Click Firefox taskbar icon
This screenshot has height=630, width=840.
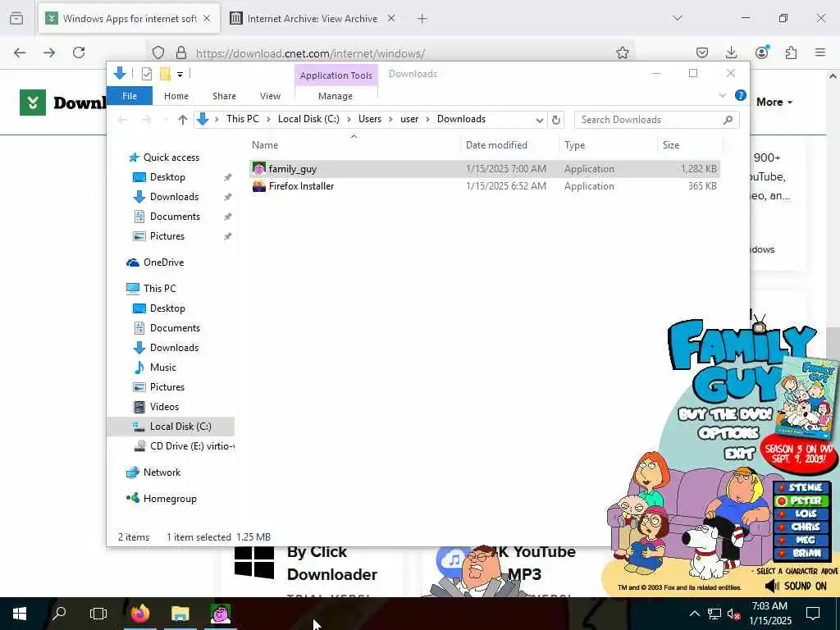pos(140,614)
